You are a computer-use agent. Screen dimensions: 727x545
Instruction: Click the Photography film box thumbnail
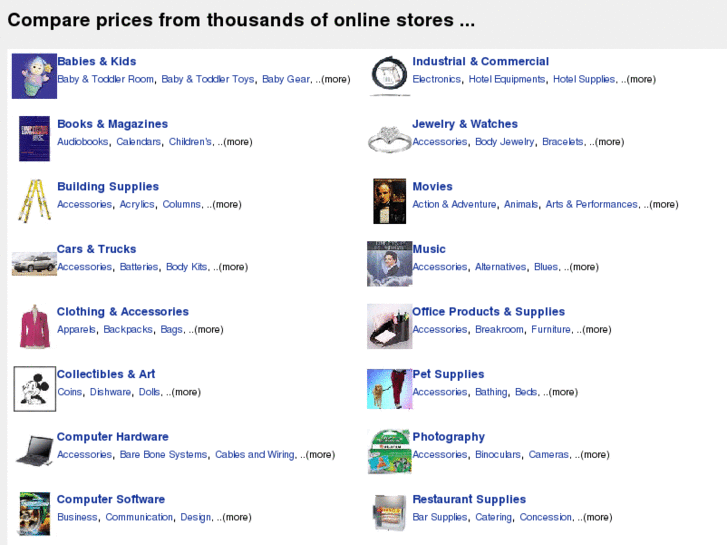tap(389, 451)
